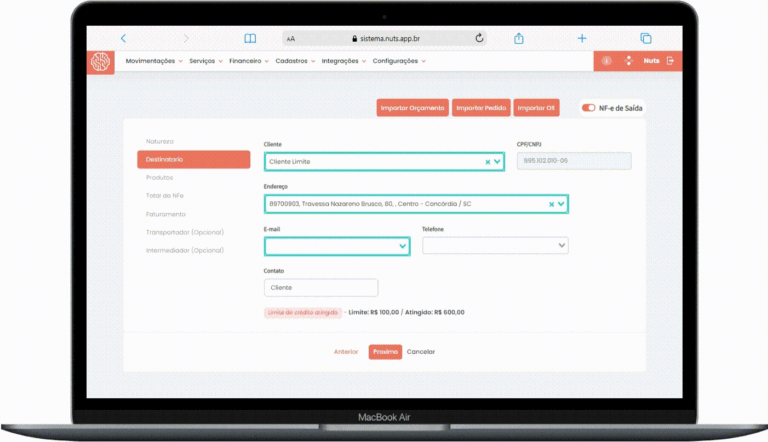
Task: Click the browser share icon
Action: (x=519, y=38)
